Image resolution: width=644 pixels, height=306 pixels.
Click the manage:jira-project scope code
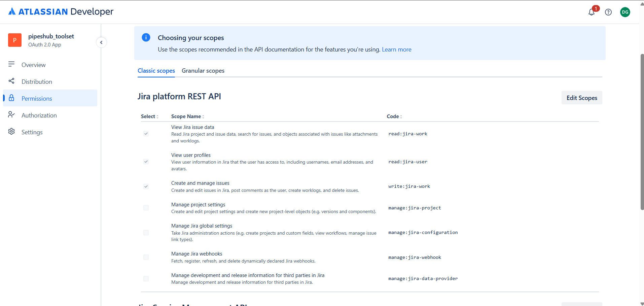[x=415, y=208]
